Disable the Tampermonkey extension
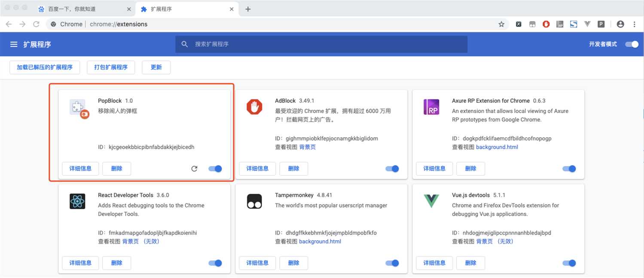 tap(392, 263)
